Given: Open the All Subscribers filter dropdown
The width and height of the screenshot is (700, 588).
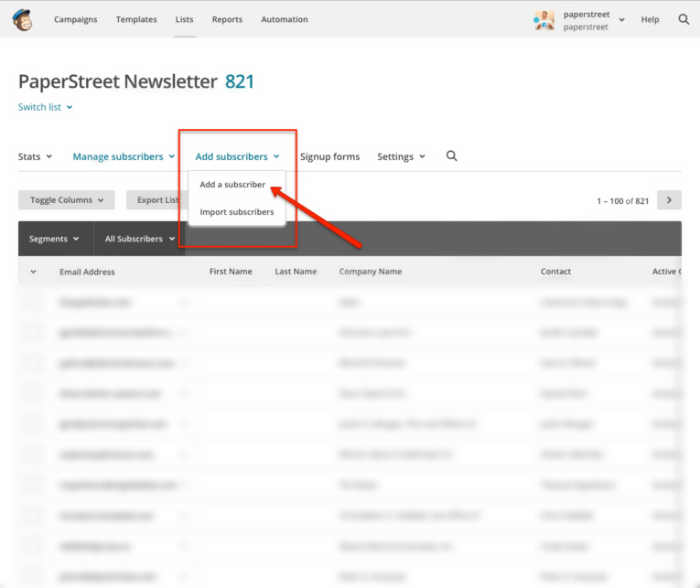Looking at the screenshot, I should pos(140,239).
